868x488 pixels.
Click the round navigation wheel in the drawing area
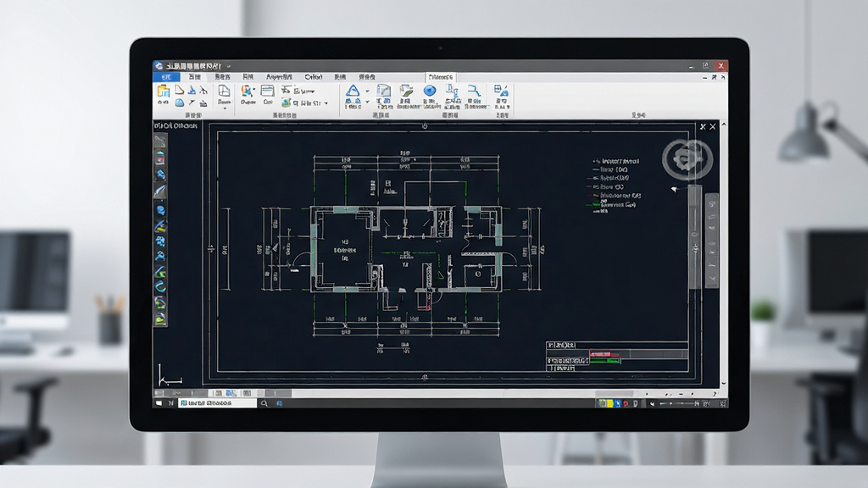pos(687,159)
